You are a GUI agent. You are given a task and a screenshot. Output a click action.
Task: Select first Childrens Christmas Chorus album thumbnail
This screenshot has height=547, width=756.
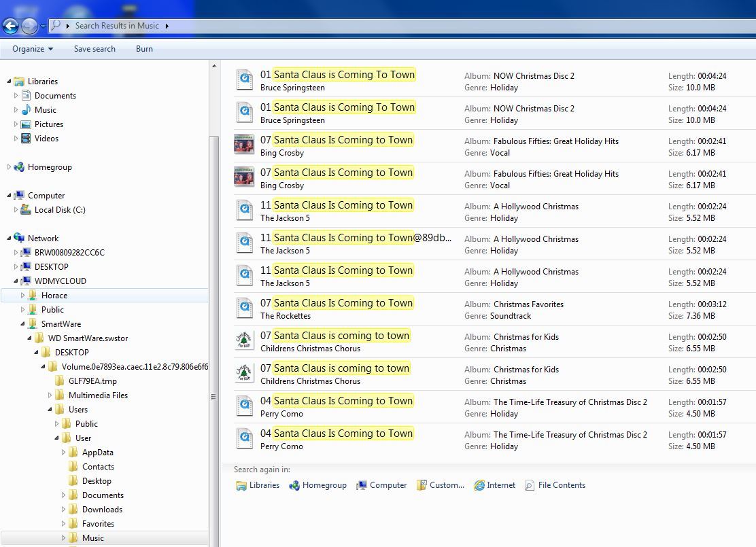click(244, 340)
